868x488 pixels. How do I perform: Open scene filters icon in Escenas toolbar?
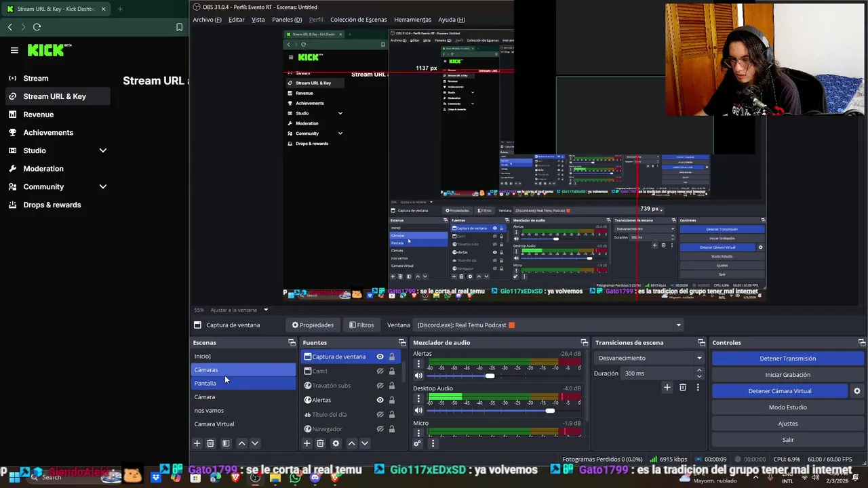(x=226, y=443)
